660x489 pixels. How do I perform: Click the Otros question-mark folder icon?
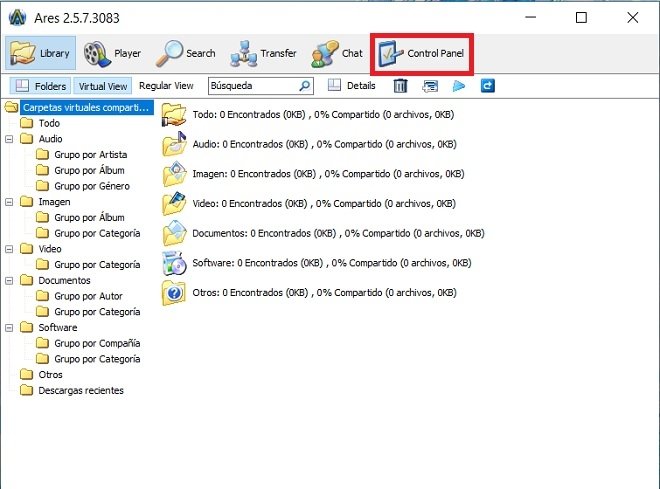tap(174, 293)
